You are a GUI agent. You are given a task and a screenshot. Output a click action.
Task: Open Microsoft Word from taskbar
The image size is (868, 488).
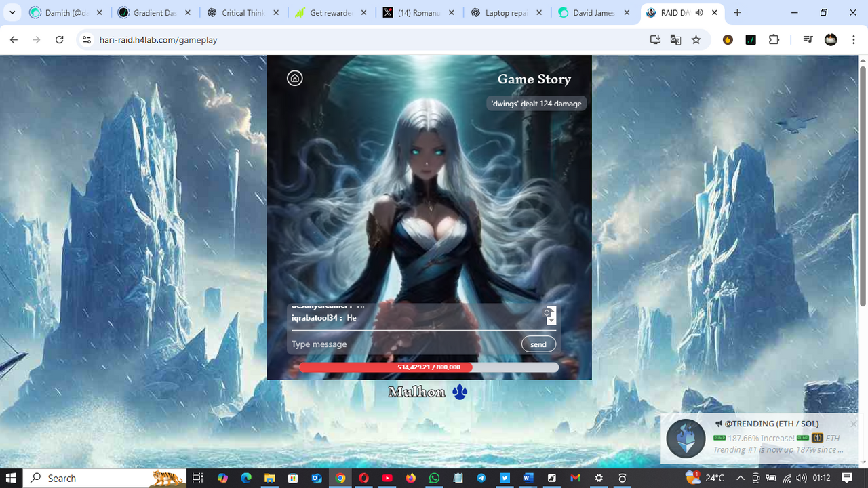(x=528, y=478)
